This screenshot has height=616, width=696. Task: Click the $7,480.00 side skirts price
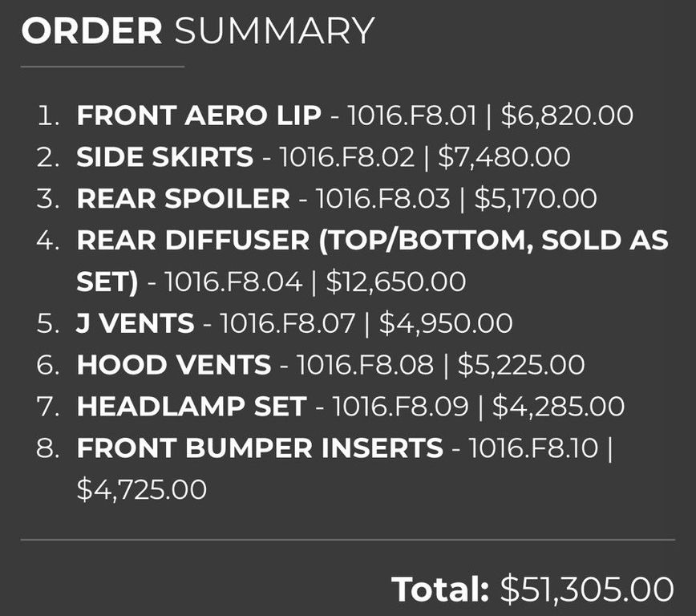click(504, 157)
